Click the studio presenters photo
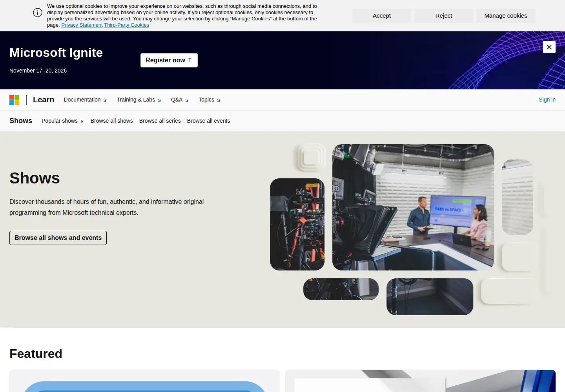This screenshot has height=392, width=565. coord(413,207)
